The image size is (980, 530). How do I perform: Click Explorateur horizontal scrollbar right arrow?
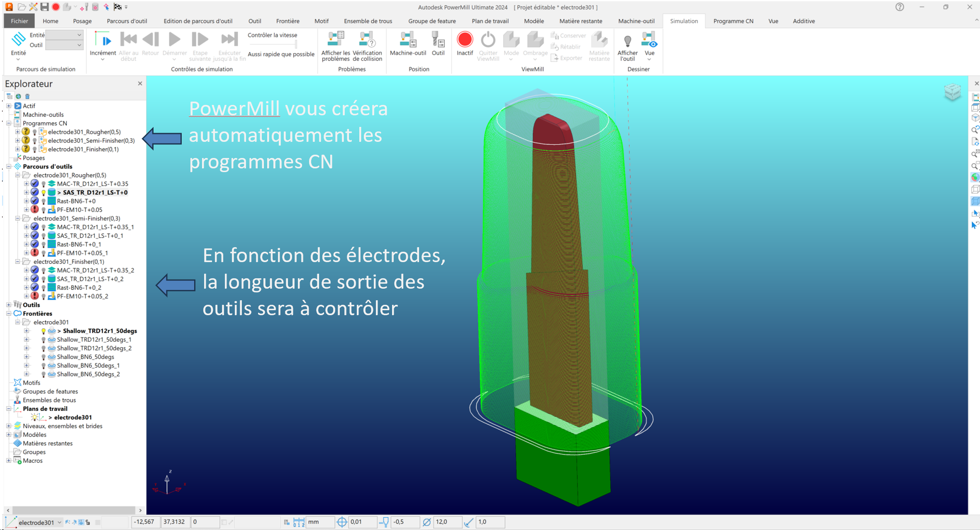point(140,510)
